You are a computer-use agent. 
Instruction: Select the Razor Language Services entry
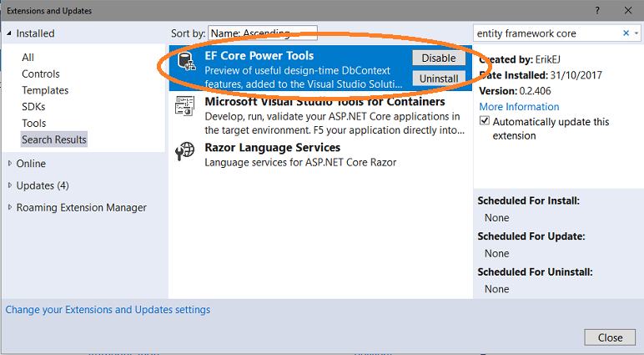tap(320, 155)
